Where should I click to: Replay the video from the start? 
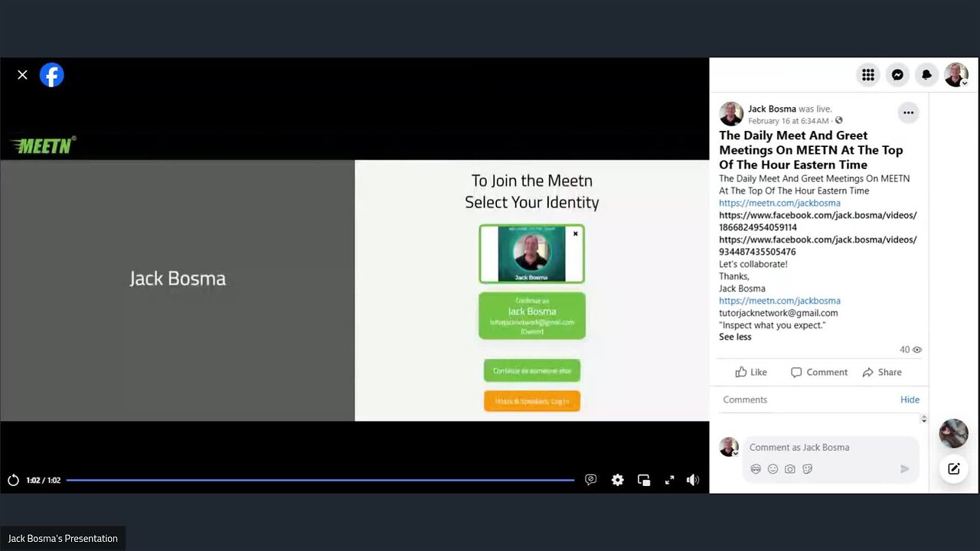(13, 481)
